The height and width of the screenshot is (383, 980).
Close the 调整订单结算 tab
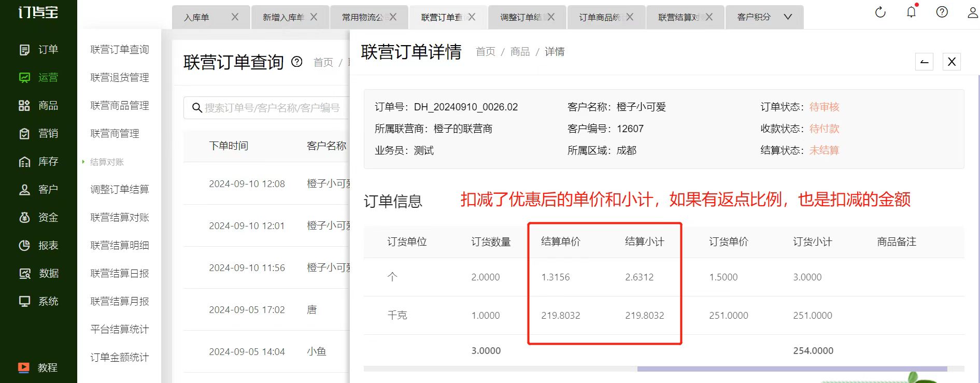tap(551, 17)
